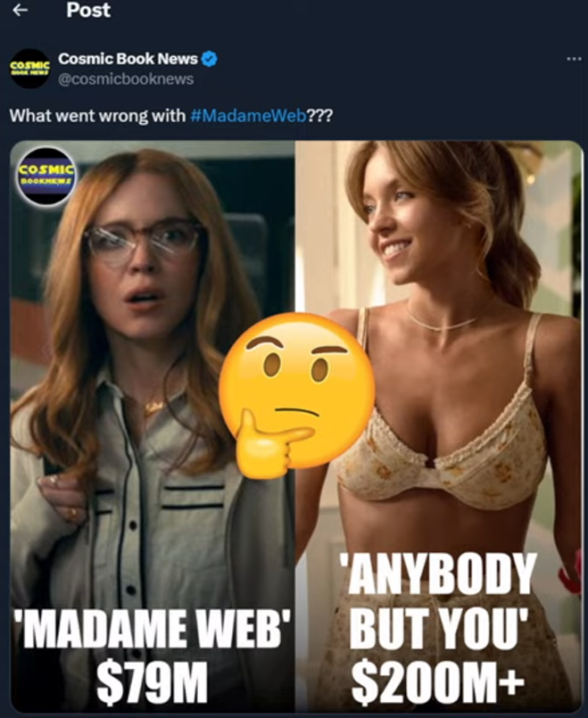
Task: Open the Cosmic Book News profile avatar
Action: pos(30,68)
